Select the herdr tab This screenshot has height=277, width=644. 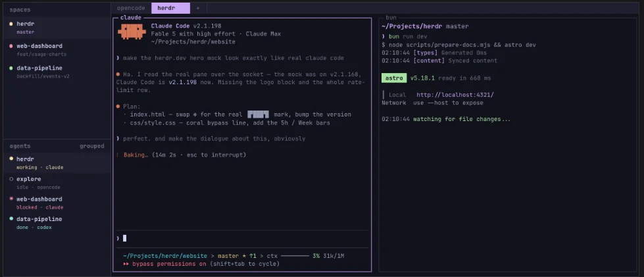170,8
